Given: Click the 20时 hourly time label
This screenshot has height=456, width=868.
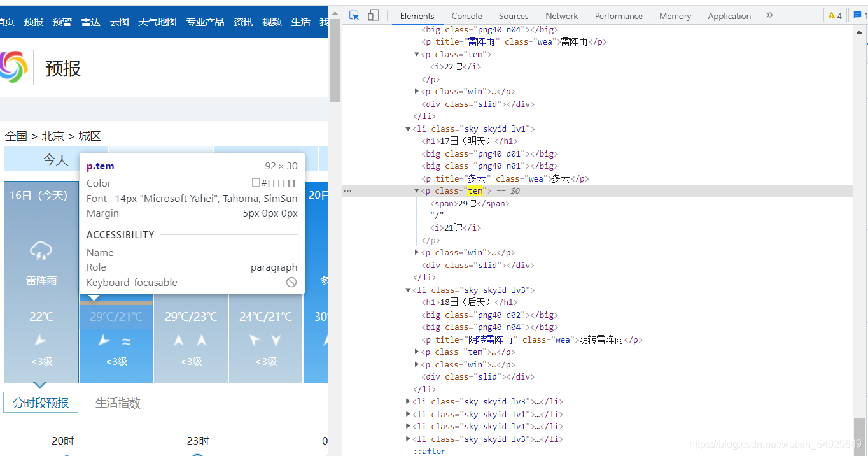Looking at the screenshot, I should (62, 441).
